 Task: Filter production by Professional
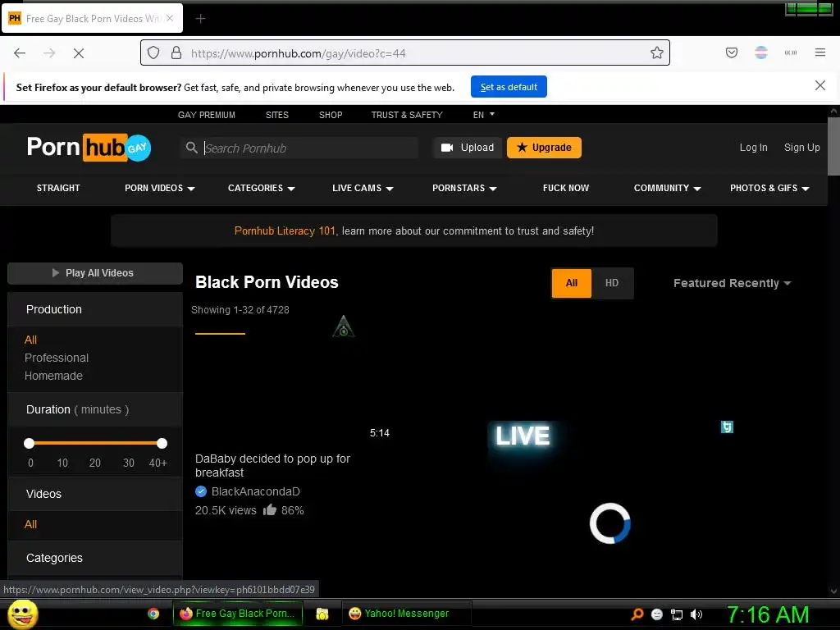coord(57,358)
